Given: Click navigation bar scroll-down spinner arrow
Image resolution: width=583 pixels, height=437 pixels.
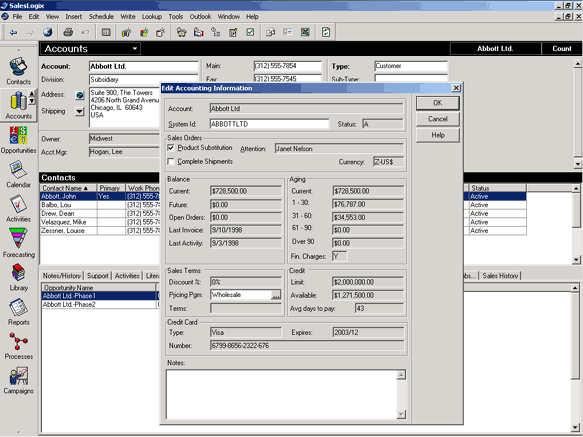Looking at the screenshot, I should click(x=32, y=101).
